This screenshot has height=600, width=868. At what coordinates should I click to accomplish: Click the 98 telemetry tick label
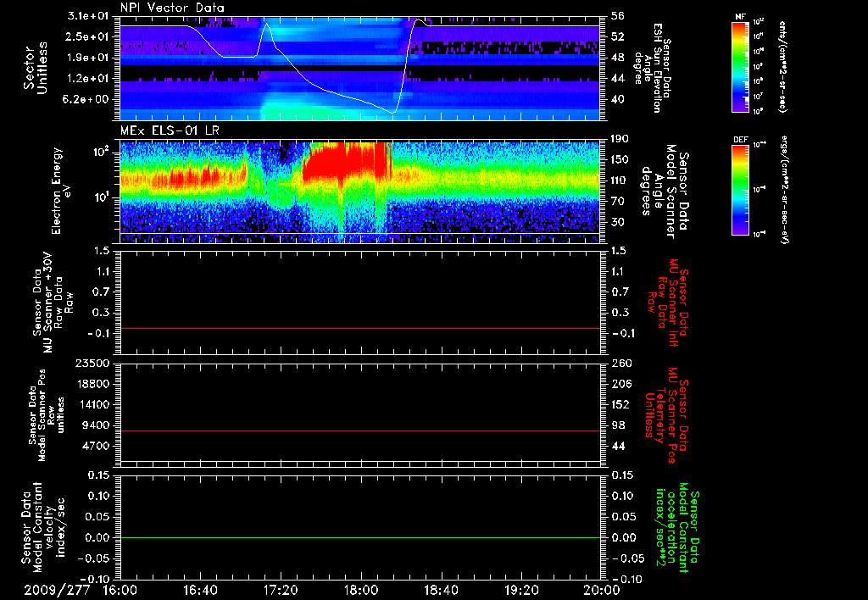pos(618,425)
